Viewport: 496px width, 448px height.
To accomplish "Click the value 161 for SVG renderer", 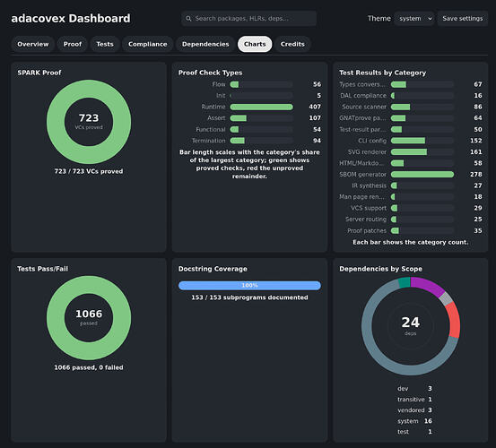I will [476, 152].
